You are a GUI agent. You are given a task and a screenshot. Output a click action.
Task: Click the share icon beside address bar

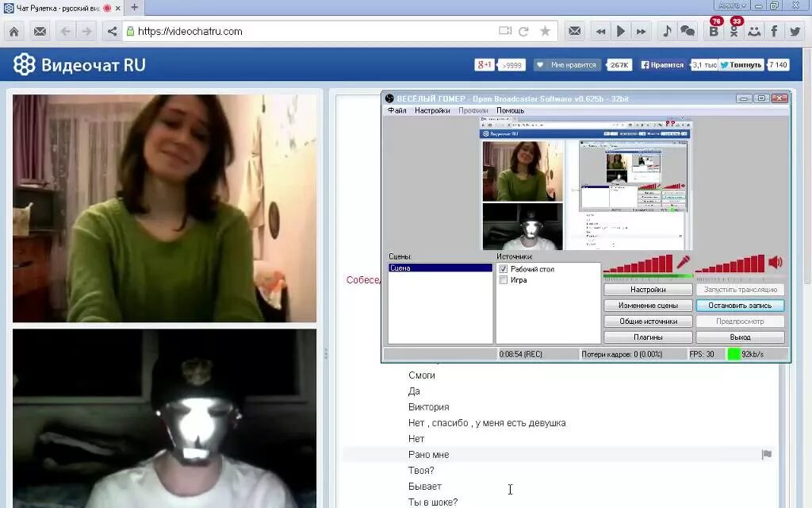pyautogui.click(x=112, y=32)
